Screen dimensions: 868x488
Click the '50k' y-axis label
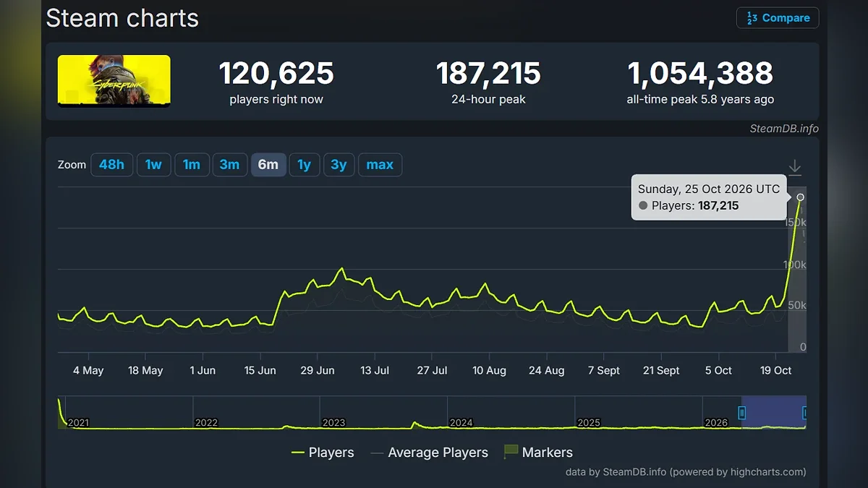pyautogui.click(x=796, y=306)
